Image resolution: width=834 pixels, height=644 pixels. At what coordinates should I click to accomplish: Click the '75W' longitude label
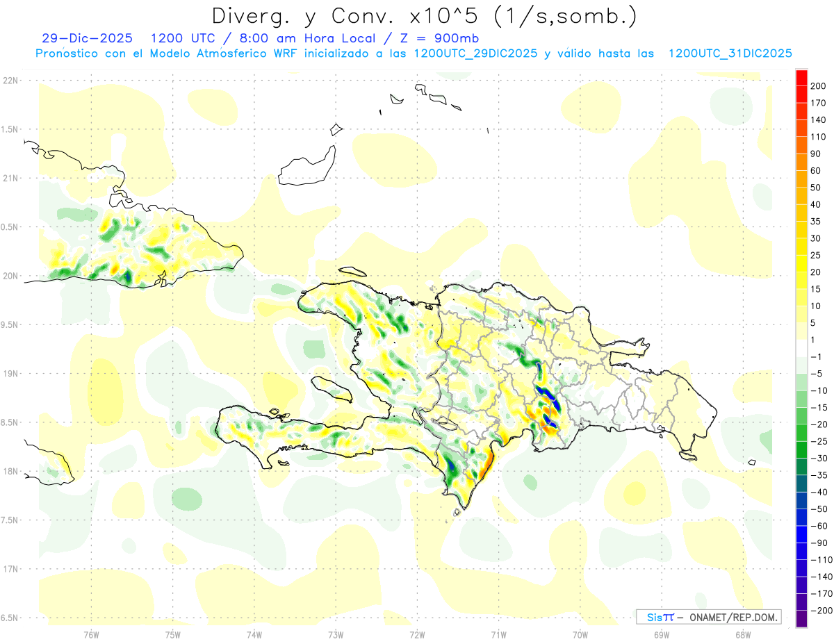173,635
